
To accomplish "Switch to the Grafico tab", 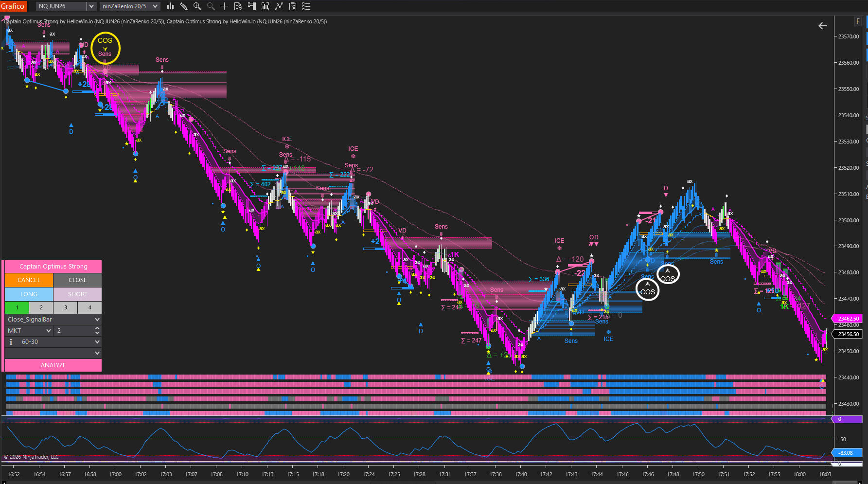I will pyautogui.click(x=13, y=6).
